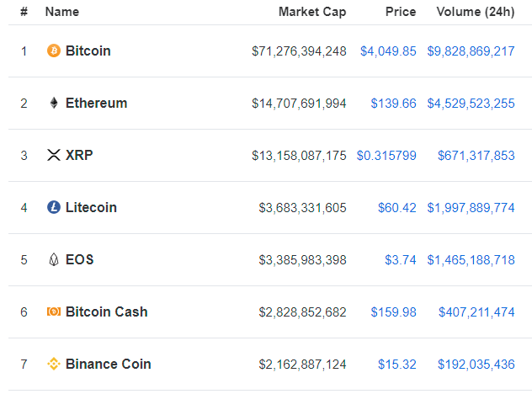Sort by Market Cap column header
This screenshot has width=532, height=394.
[x=312, y=12]
